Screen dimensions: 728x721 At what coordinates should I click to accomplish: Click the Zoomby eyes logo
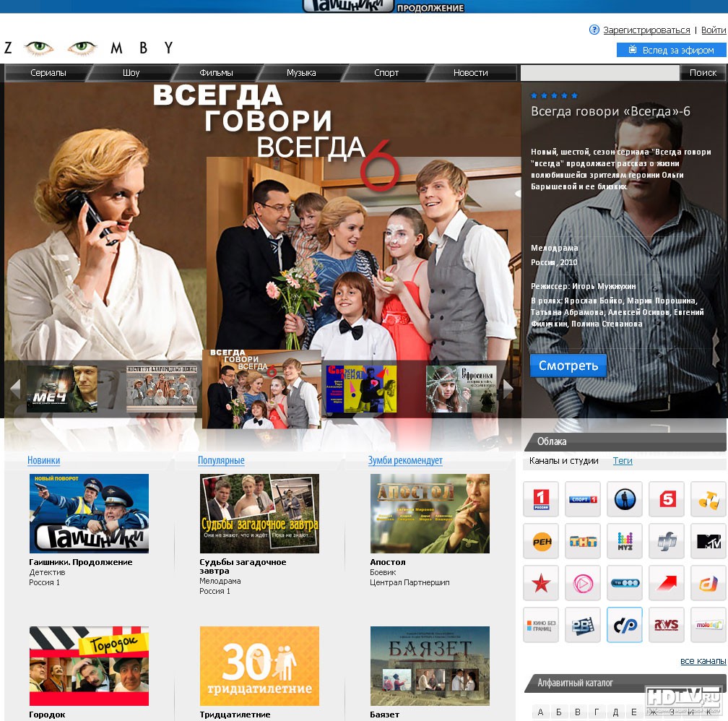click(x=88, y=48)
